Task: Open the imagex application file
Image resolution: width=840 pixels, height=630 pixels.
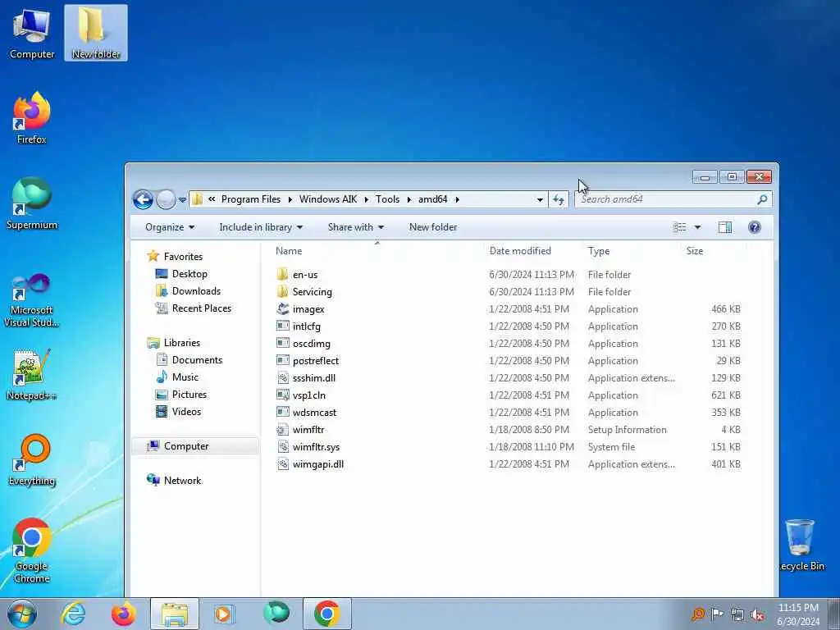Action: tap(308, 309)
